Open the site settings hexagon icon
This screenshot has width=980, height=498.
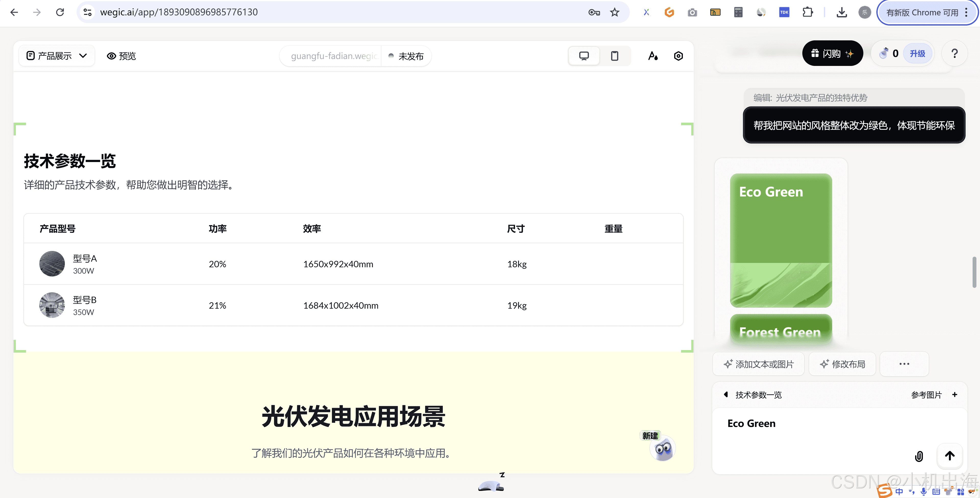click(x=678, y=56)
